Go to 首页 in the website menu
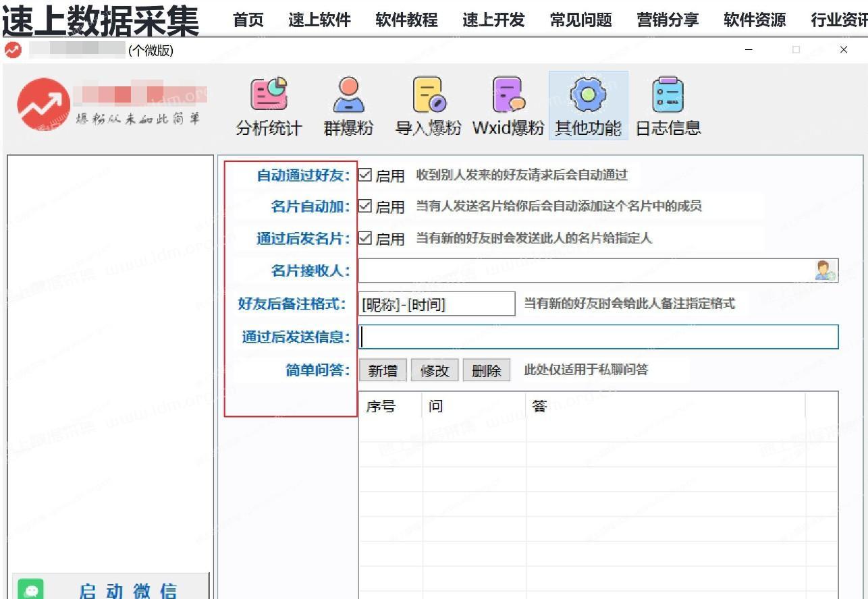Viewport: 868px width, 599px height. pyautogui.click(x=248, y=20)
